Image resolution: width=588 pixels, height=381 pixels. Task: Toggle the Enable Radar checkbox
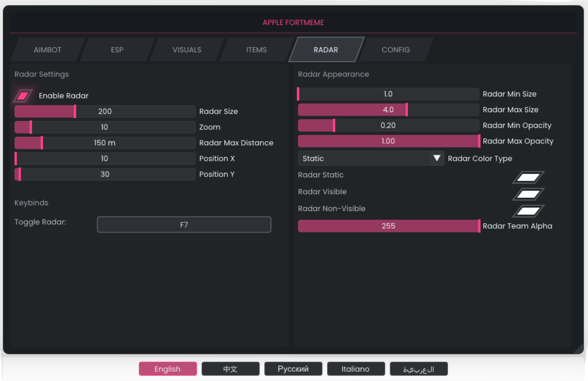click(x=23, y=95)
